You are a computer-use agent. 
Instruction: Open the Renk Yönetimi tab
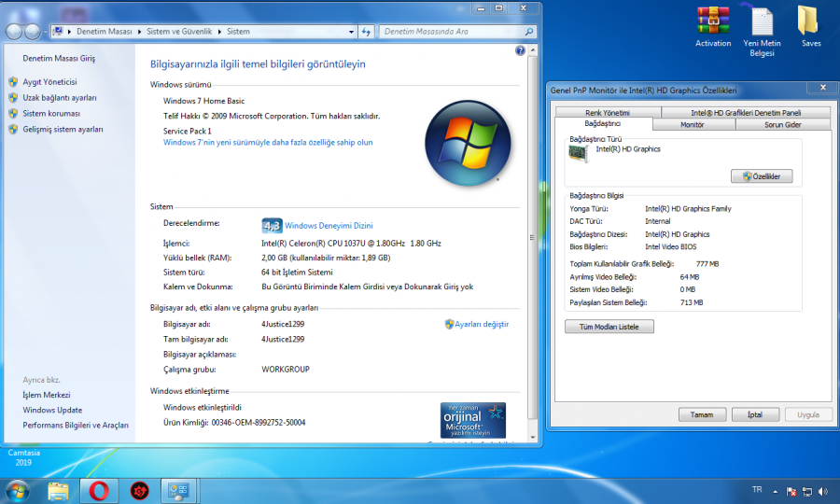point(608,112)
